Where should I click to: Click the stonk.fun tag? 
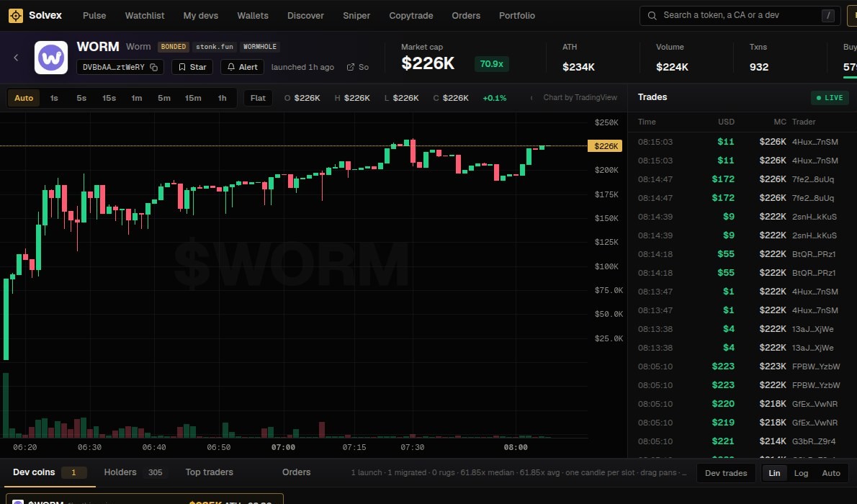[x=215, y=47]
